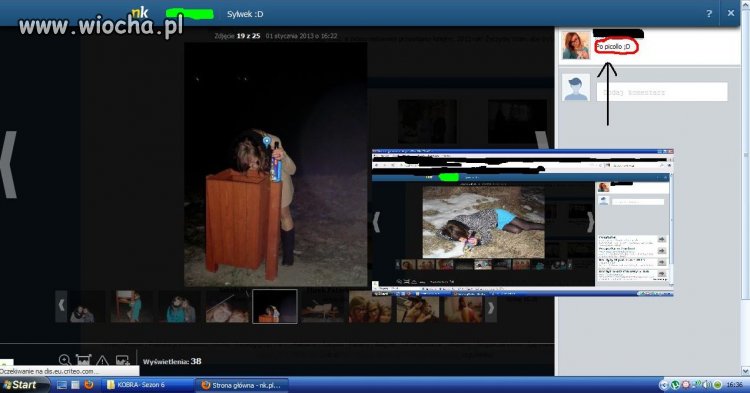Image resolution: width=750 pixels, height=393 pixels.
Task: Click the second quick launch window icon
Action: (75, 385)
